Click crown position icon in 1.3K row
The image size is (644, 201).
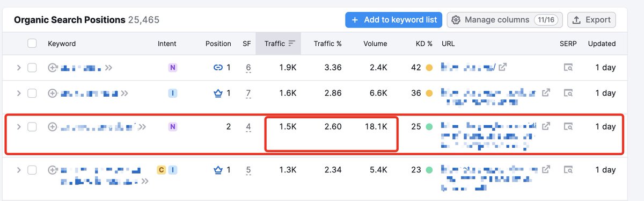point(218,170)
